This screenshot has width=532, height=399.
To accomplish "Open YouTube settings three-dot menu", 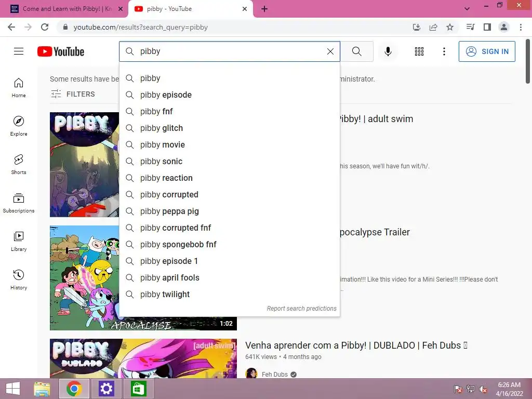I will coord(444,51).
